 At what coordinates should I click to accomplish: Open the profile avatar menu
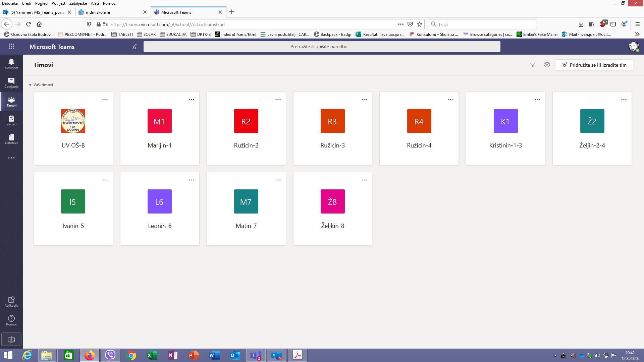634,47
